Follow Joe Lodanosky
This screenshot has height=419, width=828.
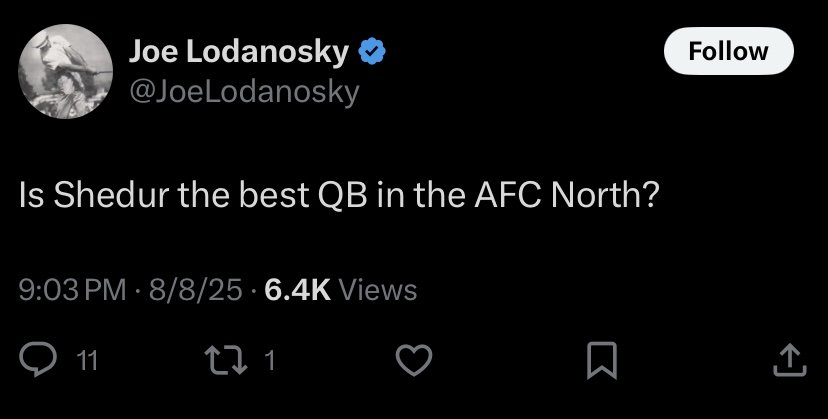coord(729,51)
